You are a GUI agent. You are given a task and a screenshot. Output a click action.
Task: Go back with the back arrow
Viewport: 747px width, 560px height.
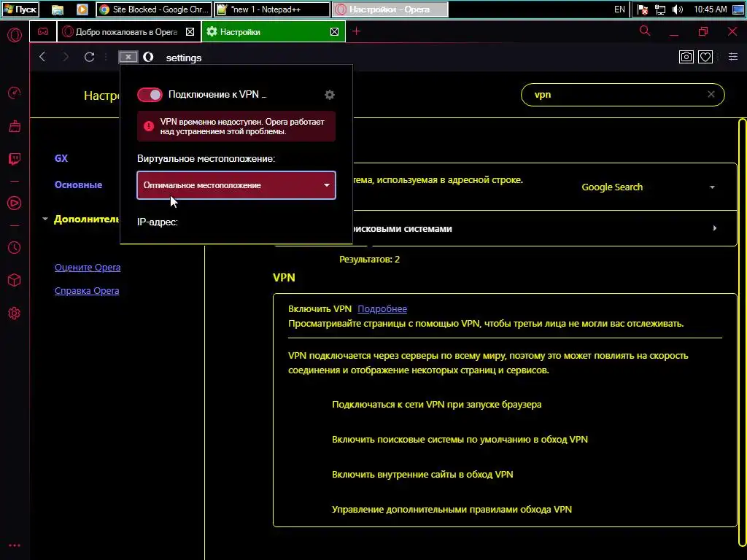tap(42, 57)
